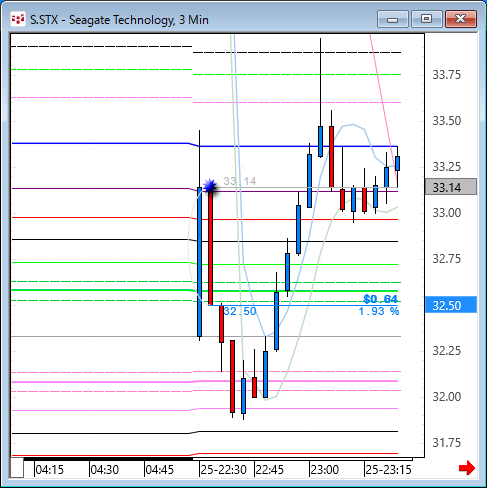Click the 25-22:30 time axis label
The width and height of the screenshot is (487, 488).
(x=223, y=470)
